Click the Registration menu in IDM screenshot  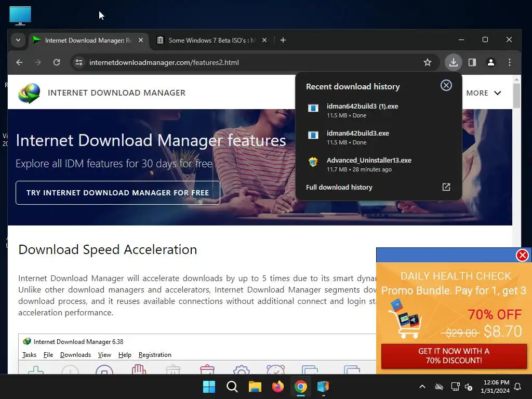click(x=155, y=354)
